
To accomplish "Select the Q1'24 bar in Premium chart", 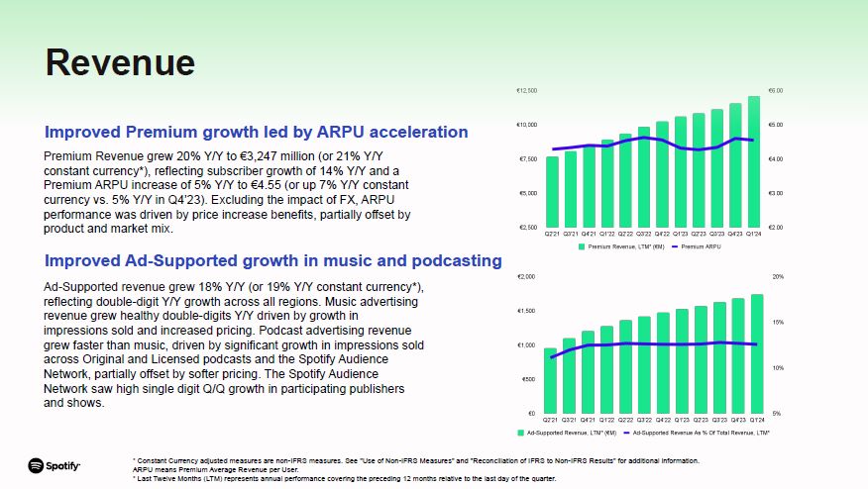I will tap(754, 162).
